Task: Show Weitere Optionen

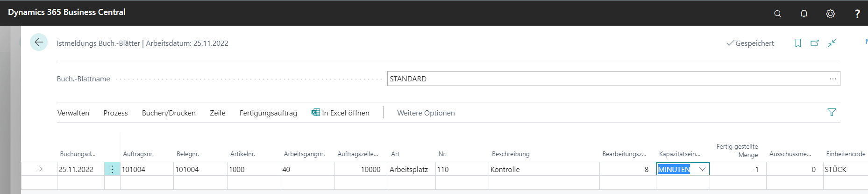Action: coord(426,113)
